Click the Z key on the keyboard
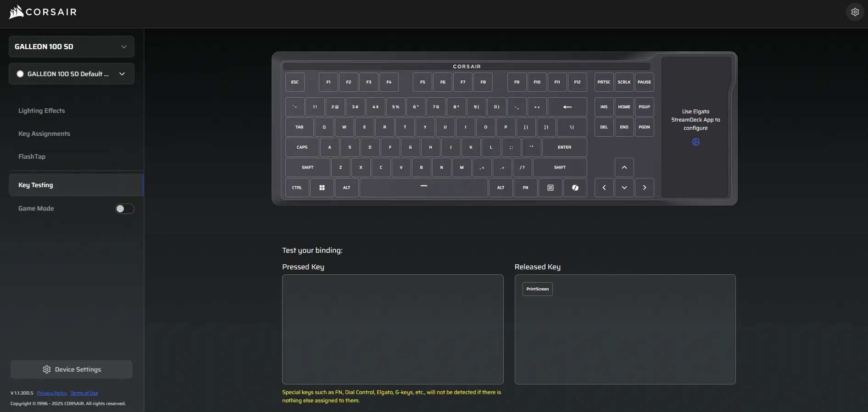This screenshot has width=868, height=412. click(x=341, y=167)
